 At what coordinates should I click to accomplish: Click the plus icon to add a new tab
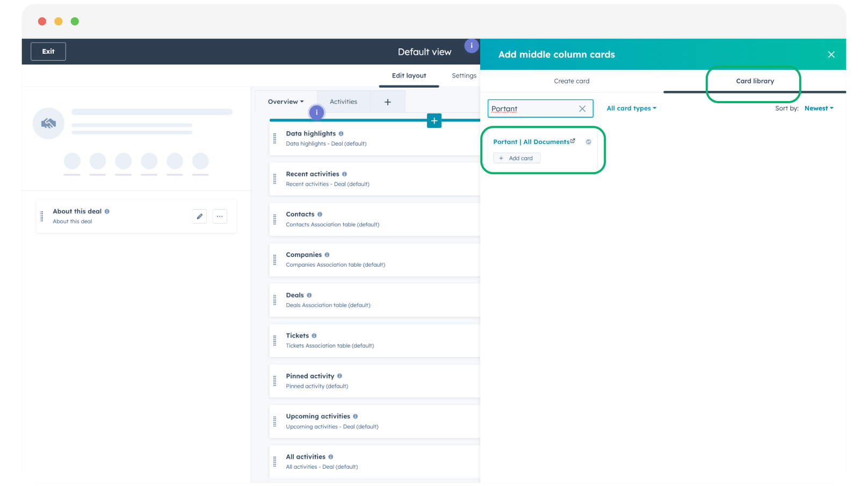coord(387,102)
